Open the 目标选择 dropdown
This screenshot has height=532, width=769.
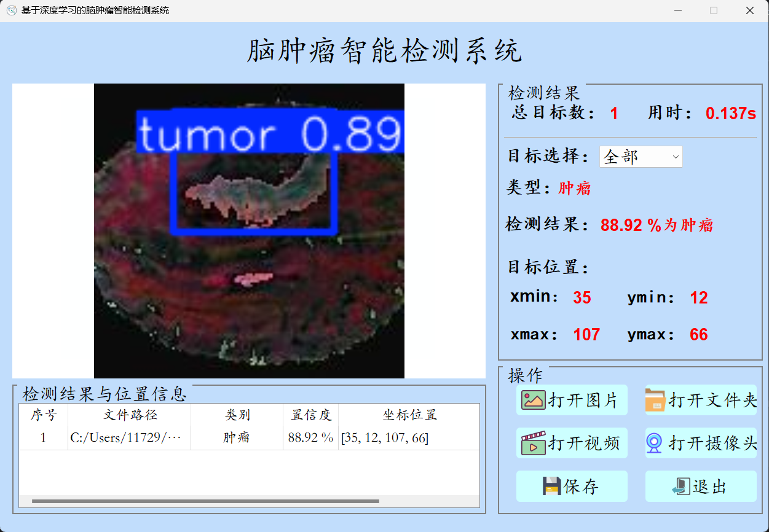coord(641,157)
